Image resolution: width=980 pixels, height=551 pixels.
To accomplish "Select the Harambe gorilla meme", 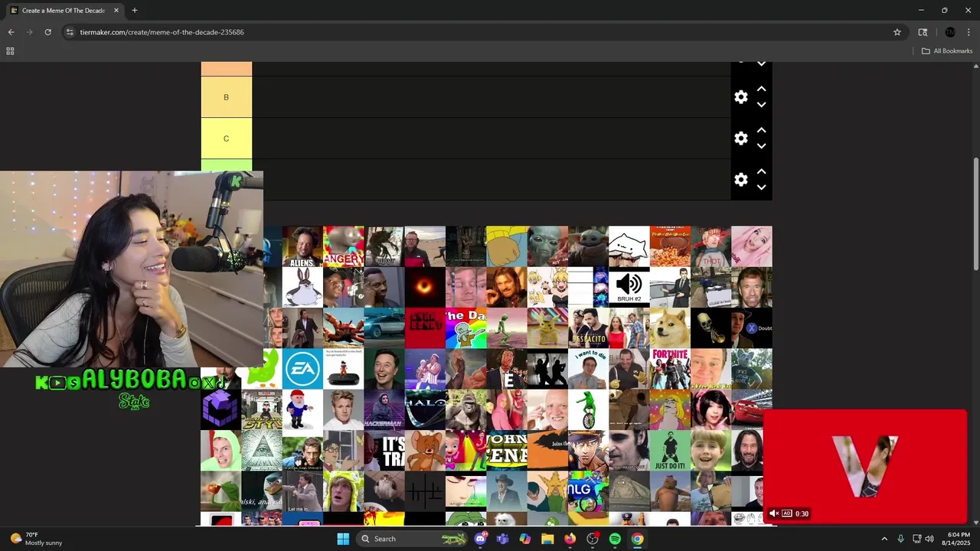I will [x=465, y=409].
